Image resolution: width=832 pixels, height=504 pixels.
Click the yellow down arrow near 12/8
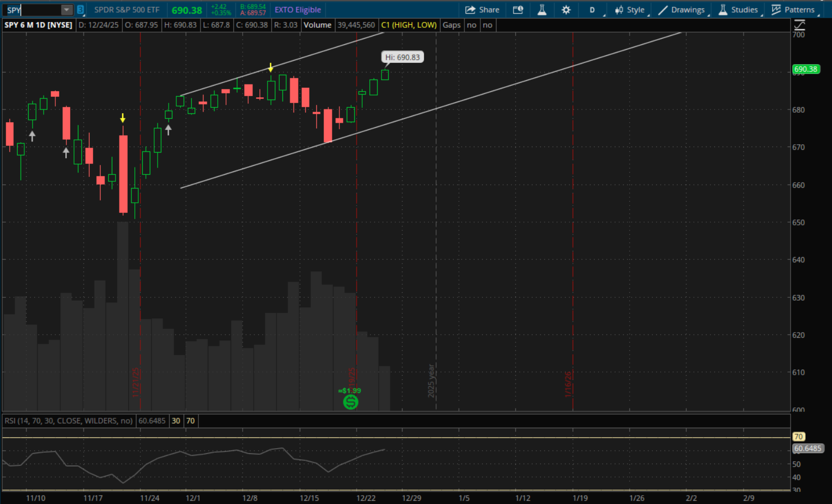[x=270, y=68]
